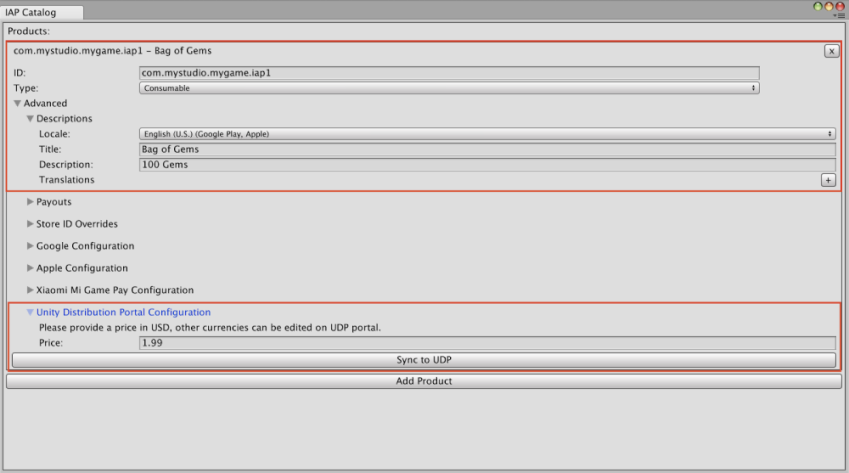Remove product with the x button
This screenshot has width=849, height=473.
pyautogui.click(x=831, y=51)
